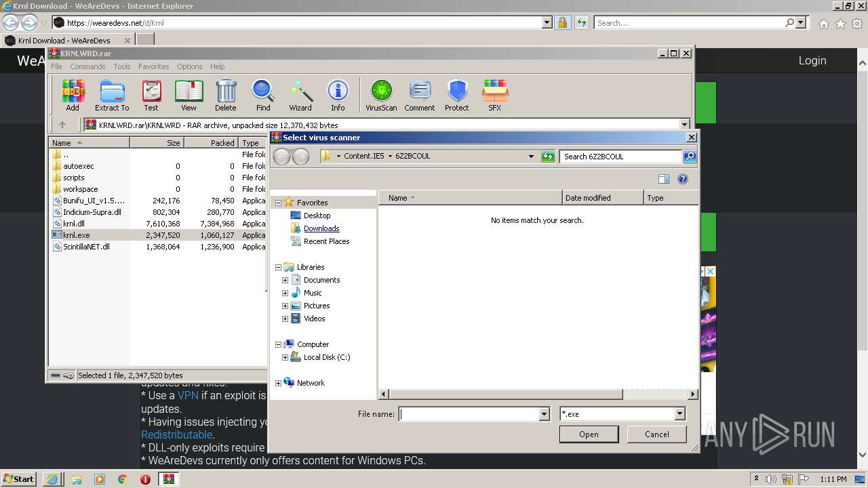Viewport: 868px width, 488px height.
Task: Click the VPN link on the webpage
Action: point(188,395)
